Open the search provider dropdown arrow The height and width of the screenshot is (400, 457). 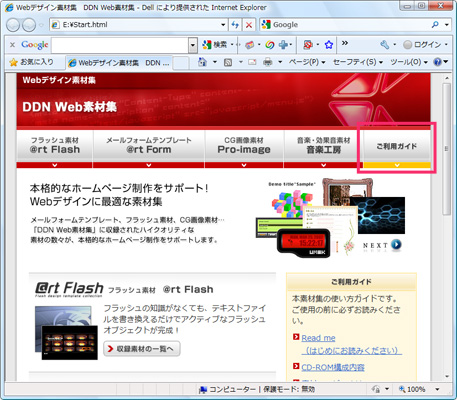(447, 25)
